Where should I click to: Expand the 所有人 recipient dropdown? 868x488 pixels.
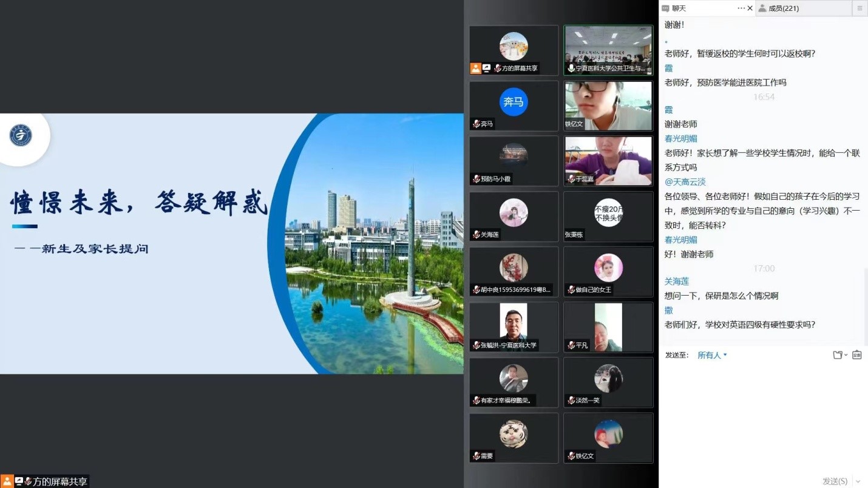(712, 355)
